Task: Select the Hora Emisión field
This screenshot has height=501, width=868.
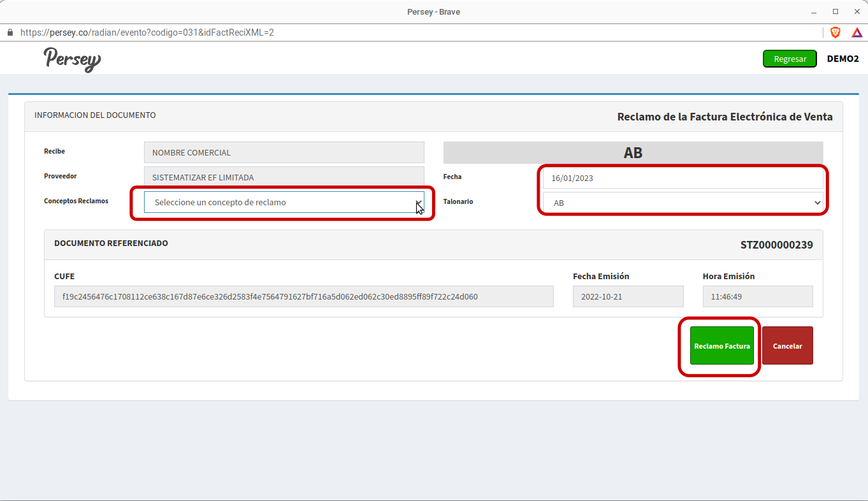Action: [x=757, y=296]
